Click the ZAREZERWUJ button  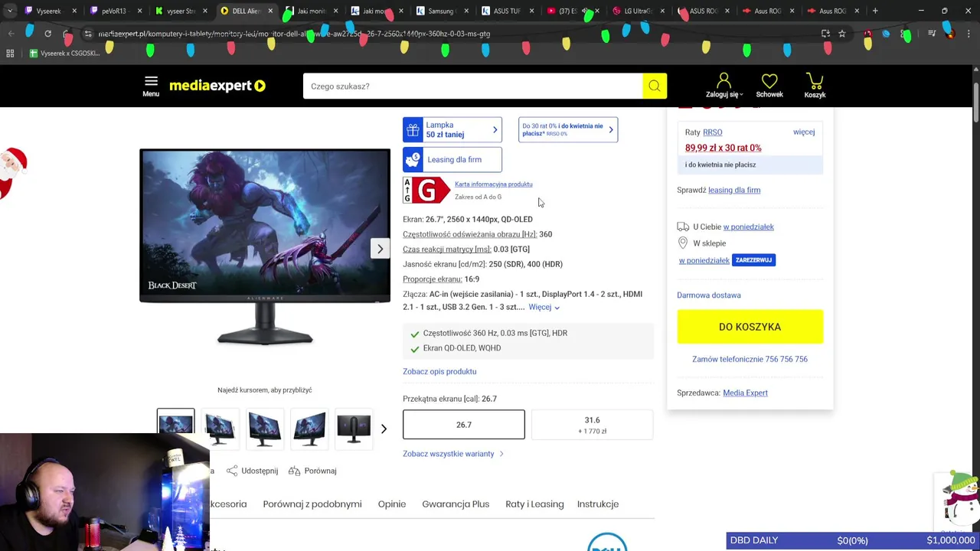tap(753, 260)
